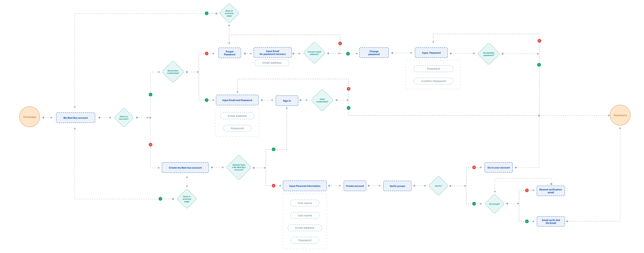
Task: Click red X icon before Go to your account
Action: [x=474, y=168]
